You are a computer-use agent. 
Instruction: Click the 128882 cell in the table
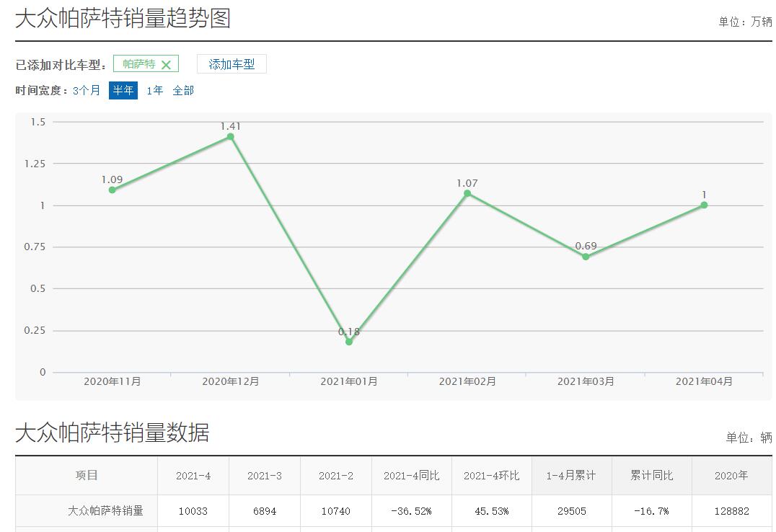pos(731,511)
